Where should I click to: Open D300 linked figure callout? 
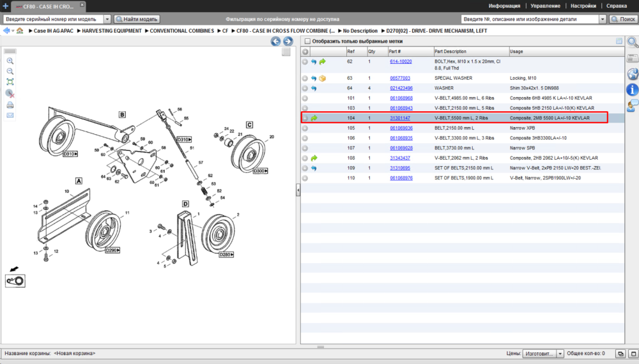[261, 171]
